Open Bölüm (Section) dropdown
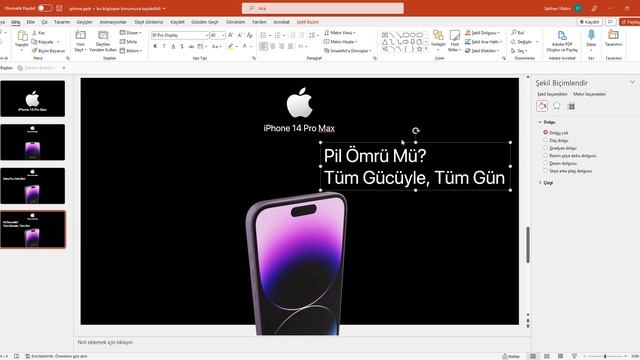640x360 pixels. [x=131, y=51]
